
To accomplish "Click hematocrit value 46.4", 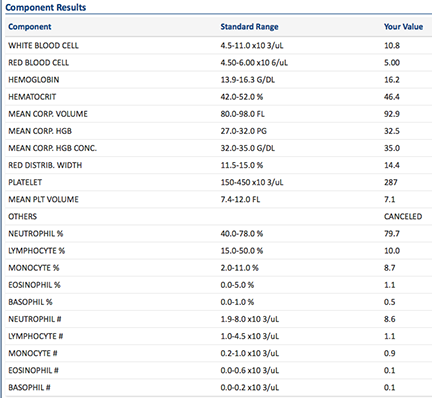I will 392,97.
